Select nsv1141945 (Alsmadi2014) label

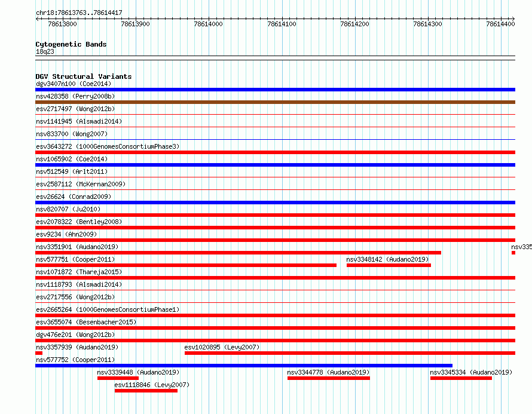coord(79,121)
